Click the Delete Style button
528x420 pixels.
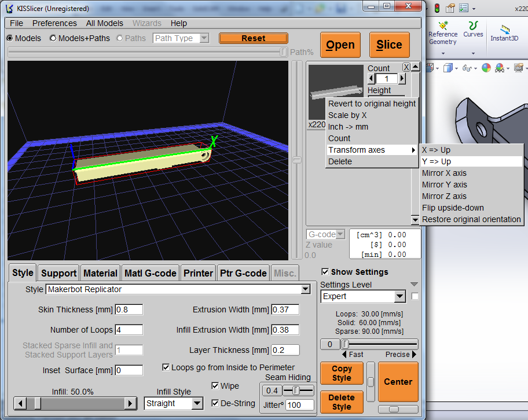342,402
